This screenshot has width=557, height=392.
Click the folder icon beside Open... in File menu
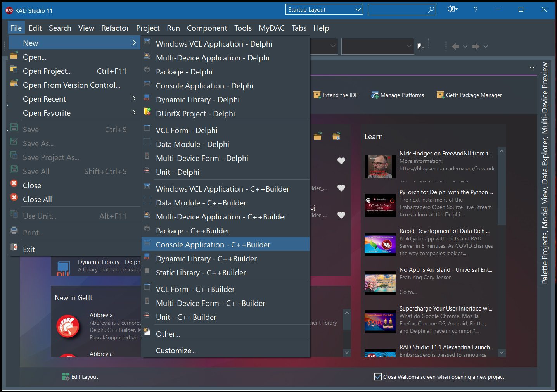tap(14, 55)
